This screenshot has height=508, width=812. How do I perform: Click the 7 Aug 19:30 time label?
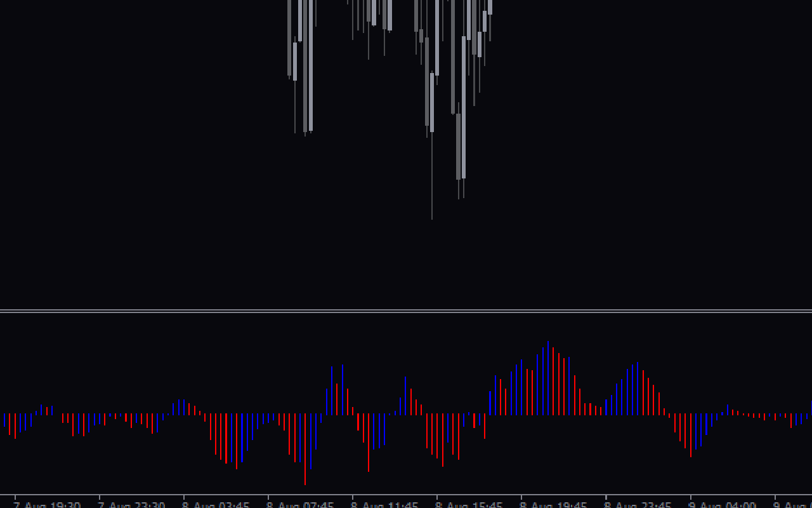click(x=47, y=505)
